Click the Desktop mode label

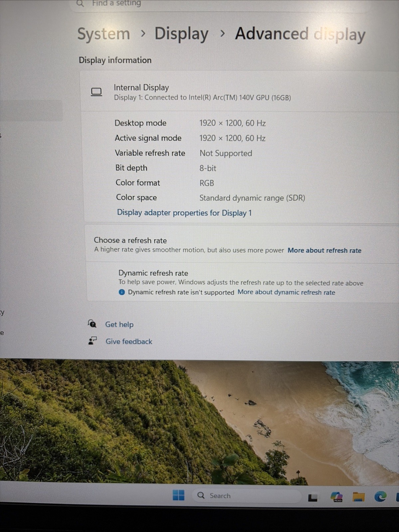(140, 123)
